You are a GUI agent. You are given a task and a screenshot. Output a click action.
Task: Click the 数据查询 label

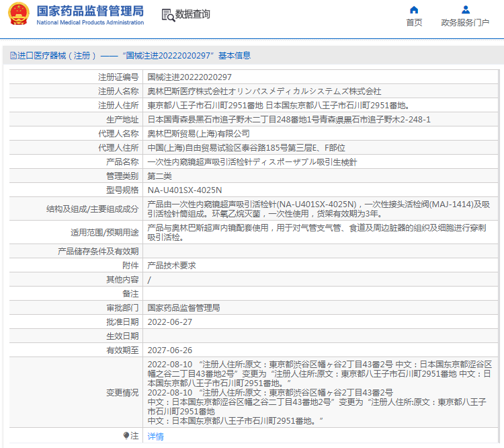click(192, 14)
